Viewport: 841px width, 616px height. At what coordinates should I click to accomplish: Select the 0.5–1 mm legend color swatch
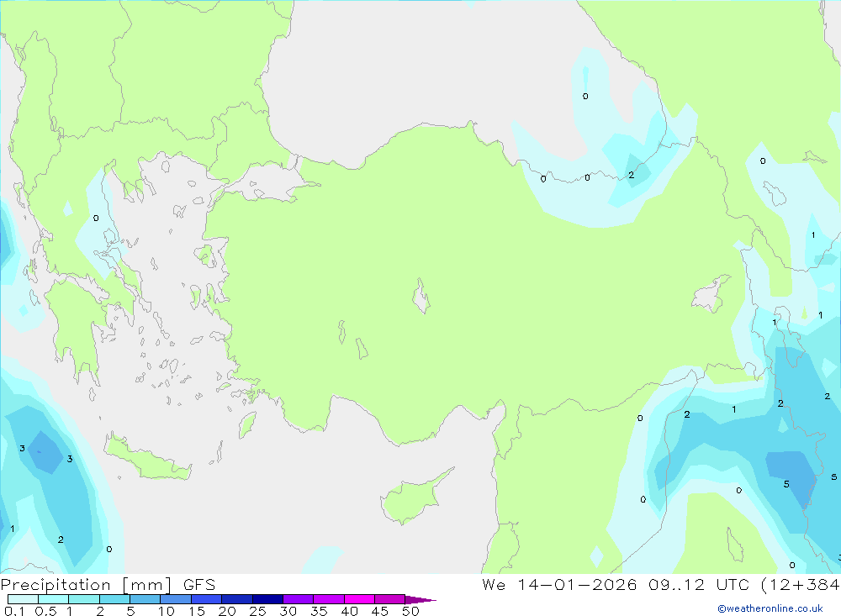54,599
